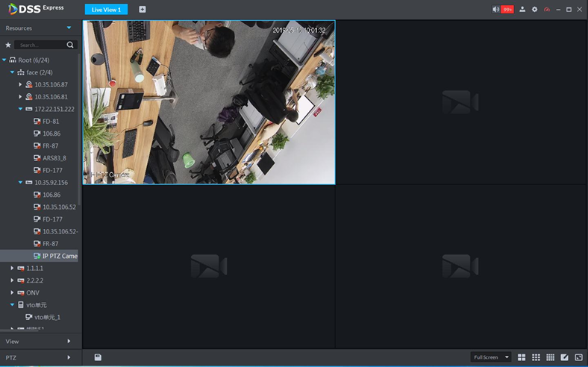Click the resource Search field
Viewport: 588px width, 367px height.
(x=41, y=45)
